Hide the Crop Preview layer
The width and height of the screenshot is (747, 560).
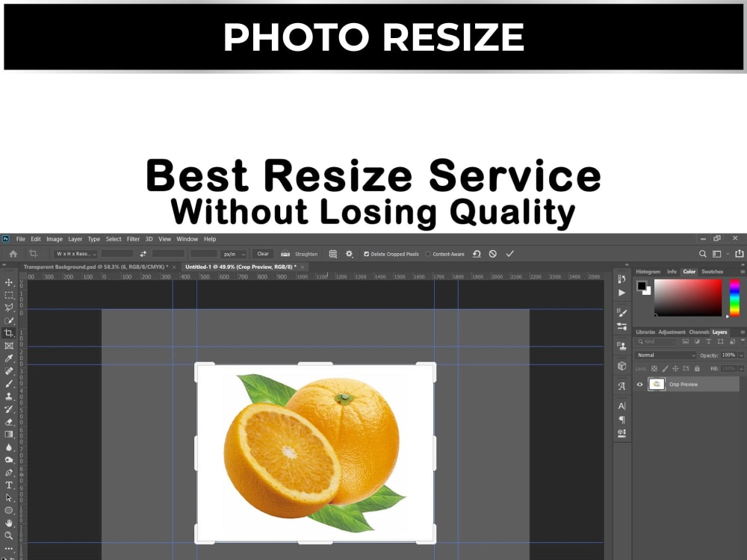(x=640, y=385)
